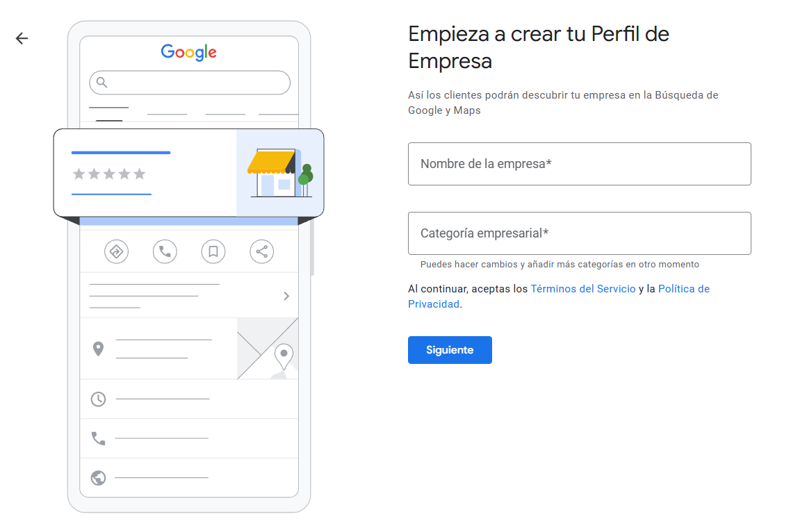
Task: Open the Términos del Servicio link
Action: click(x=582, y=289)
